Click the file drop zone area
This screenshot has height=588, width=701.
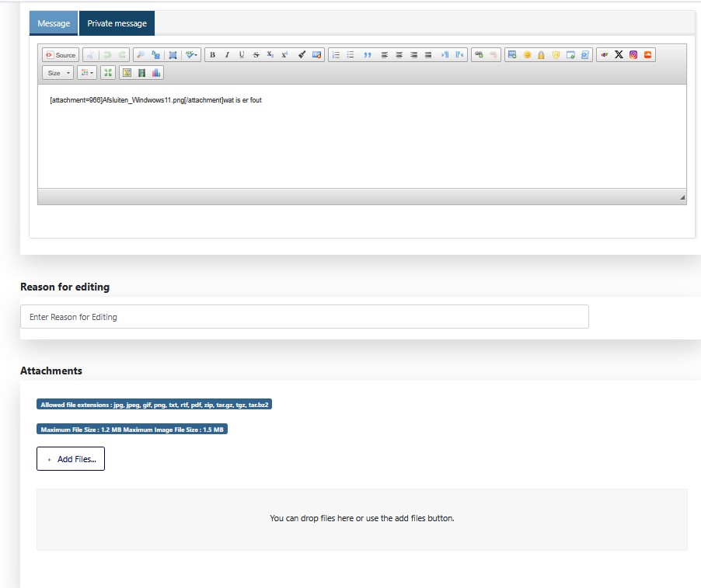[x=361, y=519]
